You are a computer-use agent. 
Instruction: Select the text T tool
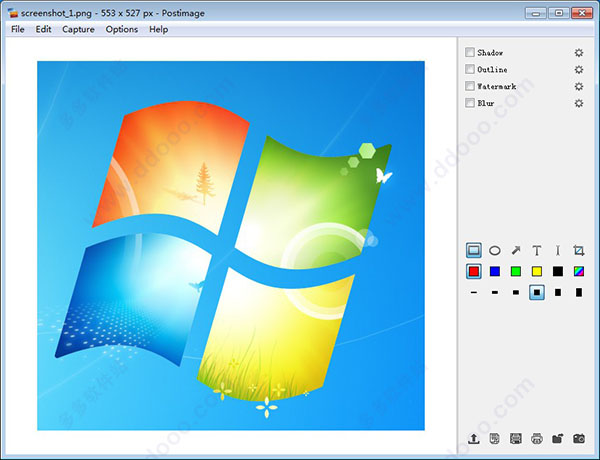537,251
